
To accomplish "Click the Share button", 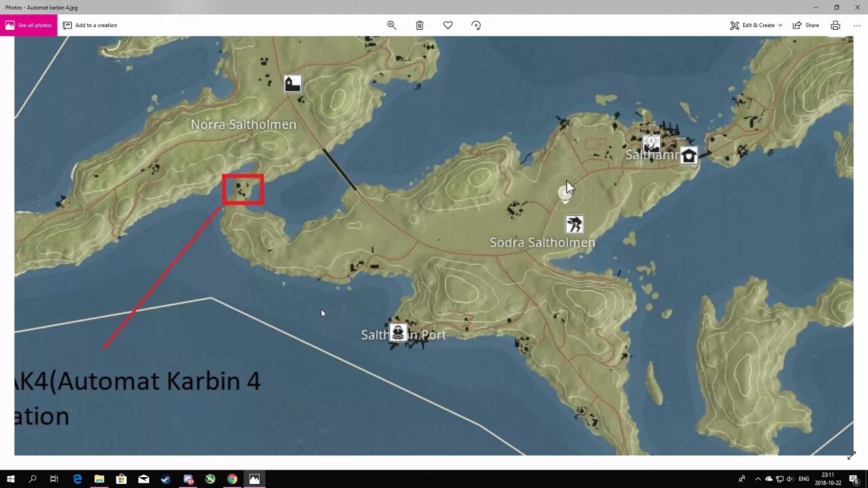I will coord(806,25).
